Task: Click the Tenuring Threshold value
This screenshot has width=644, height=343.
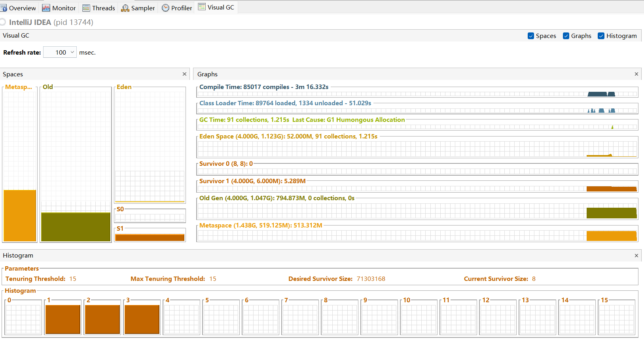Action: coord(73,279)
